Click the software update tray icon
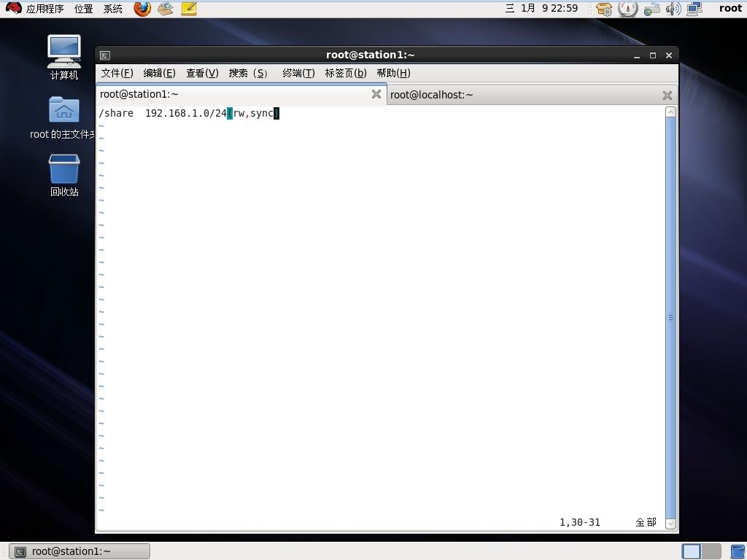Viewport: 747px width, 560px height. point(604,9)
